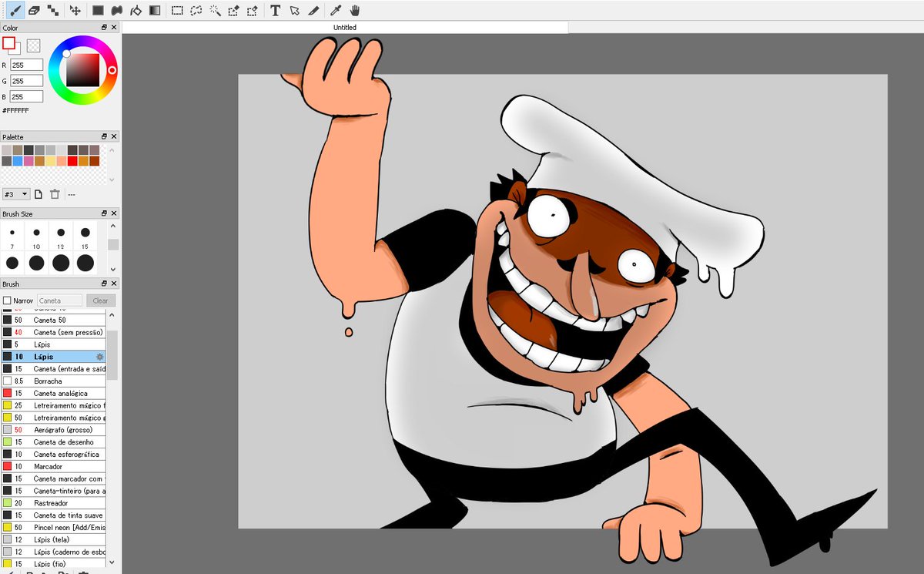Close the Brush panel
Viewport: 924px width, 574px height.
tap(114, 284)
